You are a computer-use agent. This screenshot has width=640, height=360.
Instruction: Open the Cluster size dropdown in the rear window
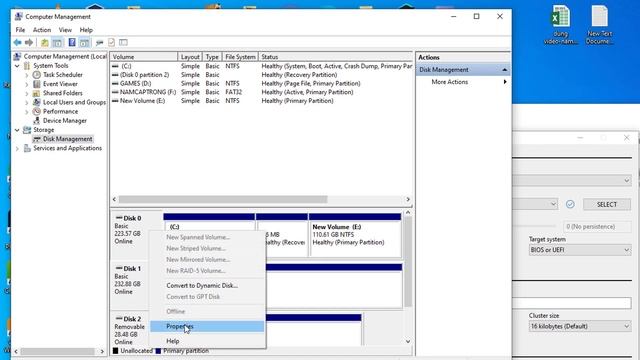click(x=580, y=326)
